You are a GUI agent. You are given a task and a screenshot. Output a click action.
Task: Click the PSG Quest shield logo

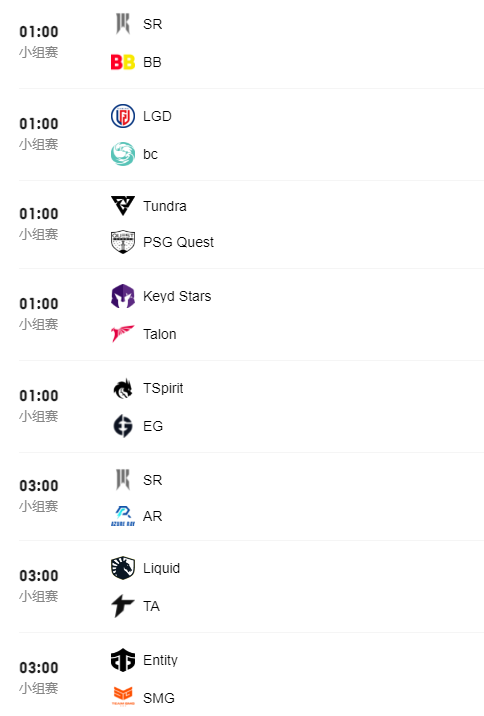coord(123,242)
